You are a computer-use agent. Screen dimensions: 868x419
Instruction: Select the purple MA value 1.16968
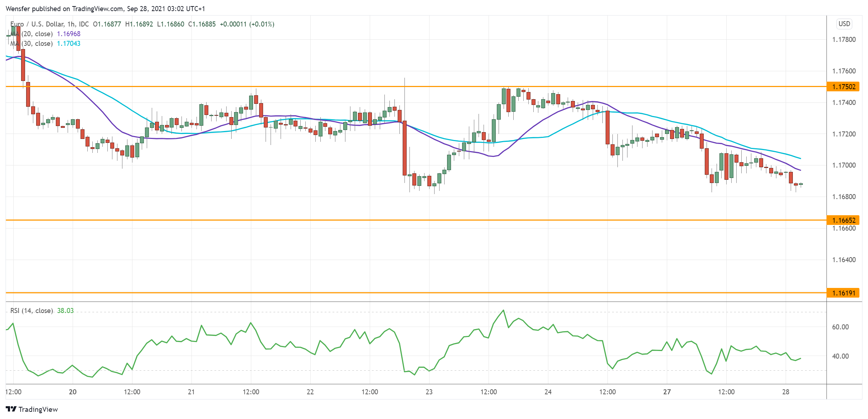pos(69,33)
